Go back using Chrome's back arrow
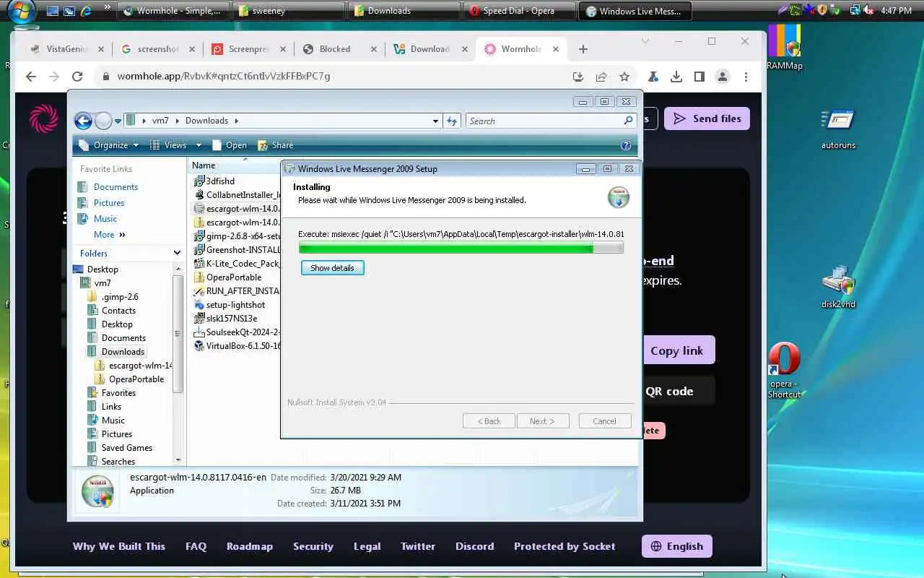This screenshot has width=924, height=578. click(30, 76)
